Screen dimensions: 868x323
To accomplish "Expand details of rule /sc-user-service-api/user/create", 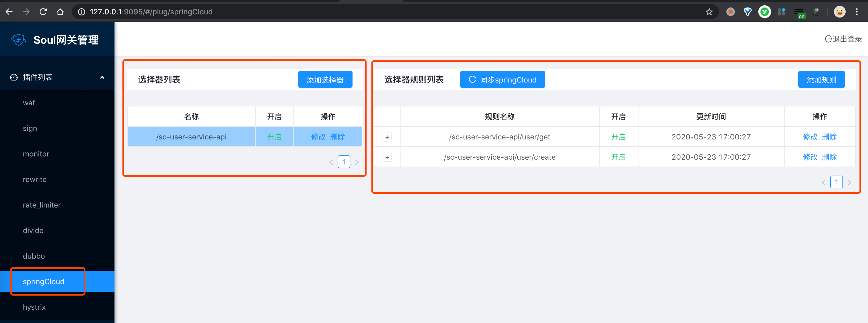I will (x=387, y=157).
